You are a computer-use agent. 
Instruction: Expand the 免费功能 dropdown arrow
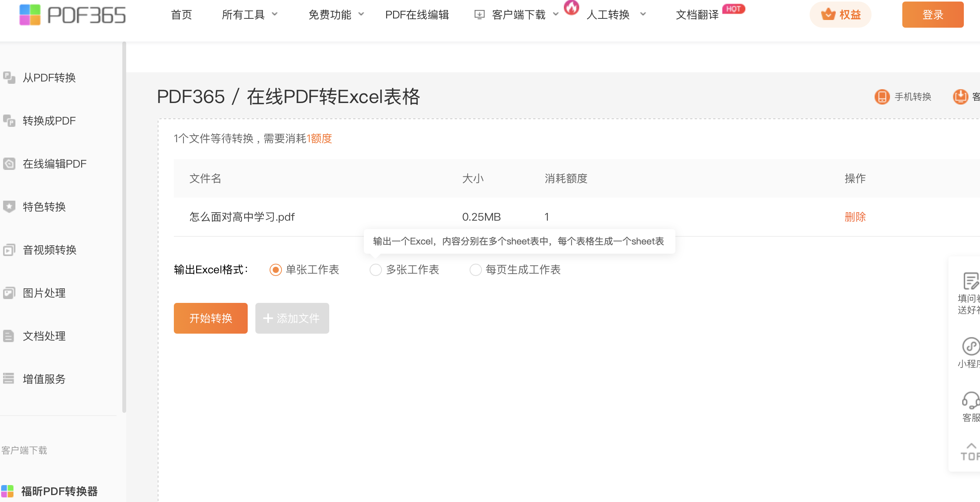point(361,15)
